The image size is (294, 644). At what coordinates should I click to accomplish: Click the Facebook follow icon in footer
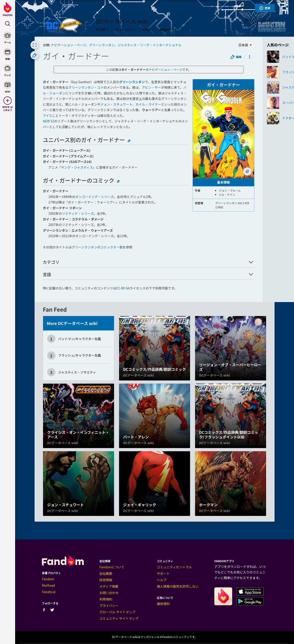pos(44,610)
